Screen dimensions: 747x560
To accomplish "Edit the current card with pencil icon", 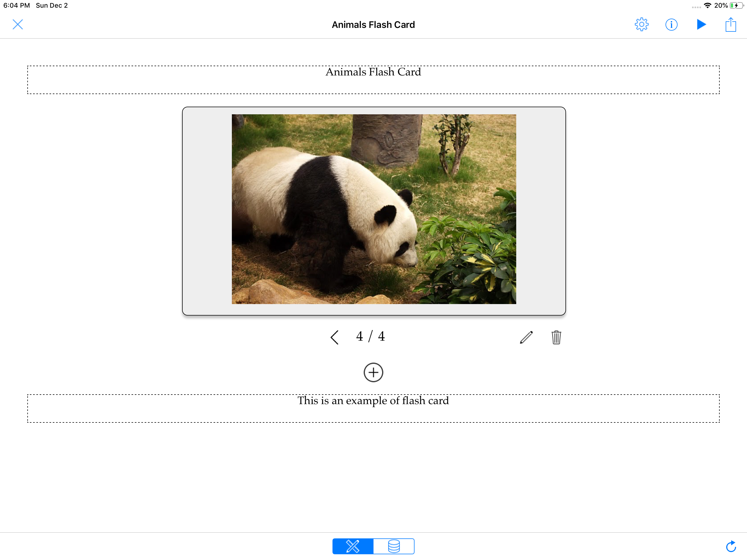I will (x=526, y=337).
